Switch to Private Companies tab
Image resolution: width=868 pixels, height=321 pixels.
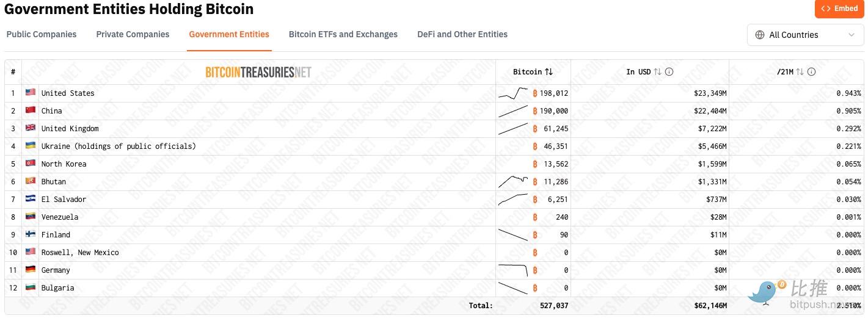[133, 34]
